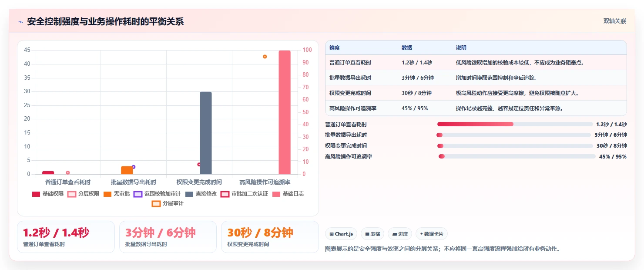The width and height of the screenshot is (644, 270).
Task: Click the 双轴关联 tag in the header
Action: (x=614, y=21)
